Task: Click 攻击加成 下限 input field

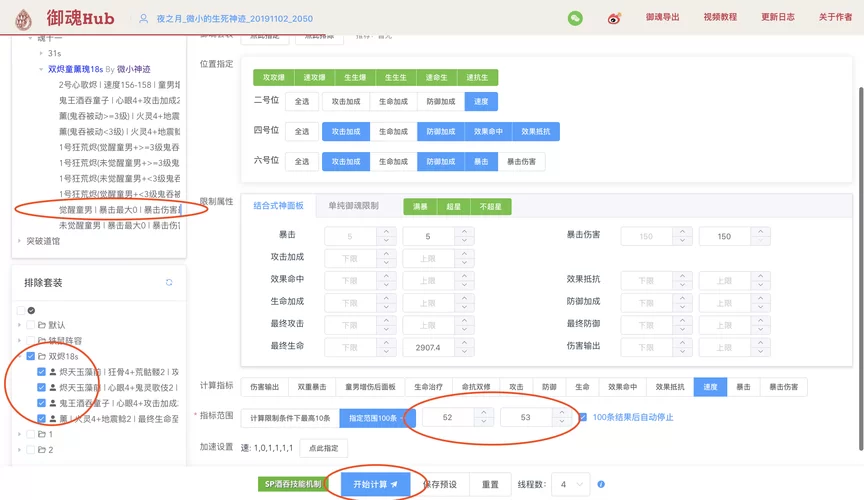Action: [350, 259]
